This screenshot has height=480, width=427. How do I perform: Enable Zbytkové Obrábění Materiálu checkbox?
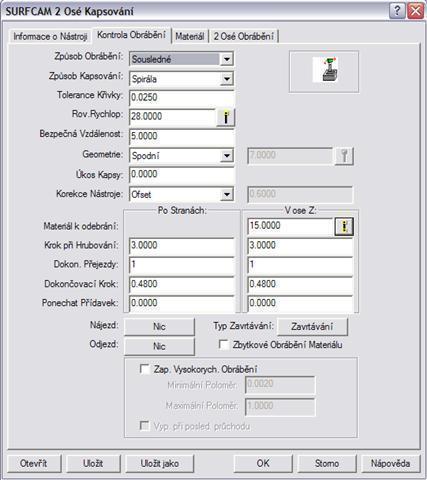click(224, 344)
